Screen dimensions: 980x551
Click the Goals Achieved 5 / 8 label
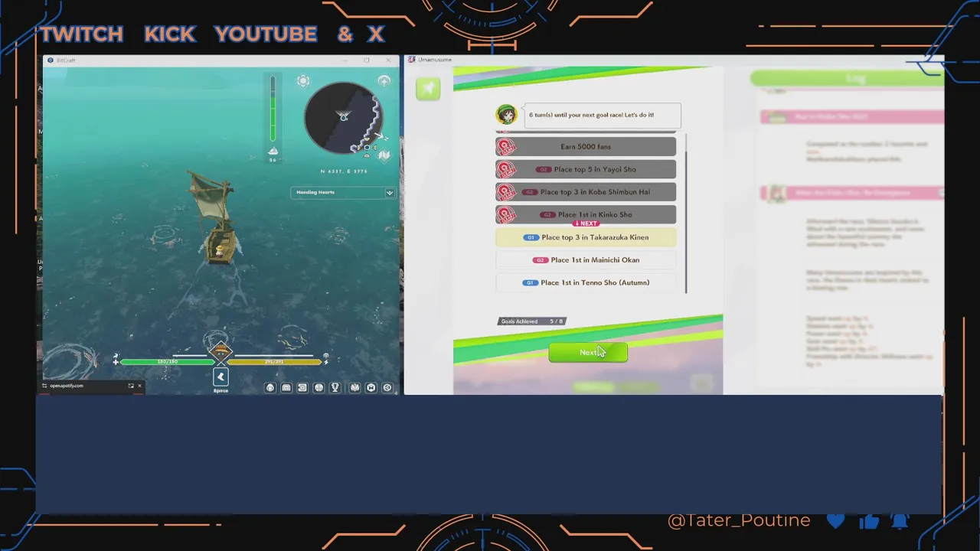click(x=532, y=321)
